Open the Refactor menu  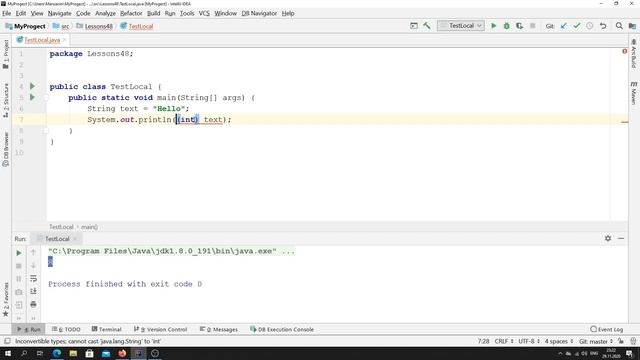(131, 13)
